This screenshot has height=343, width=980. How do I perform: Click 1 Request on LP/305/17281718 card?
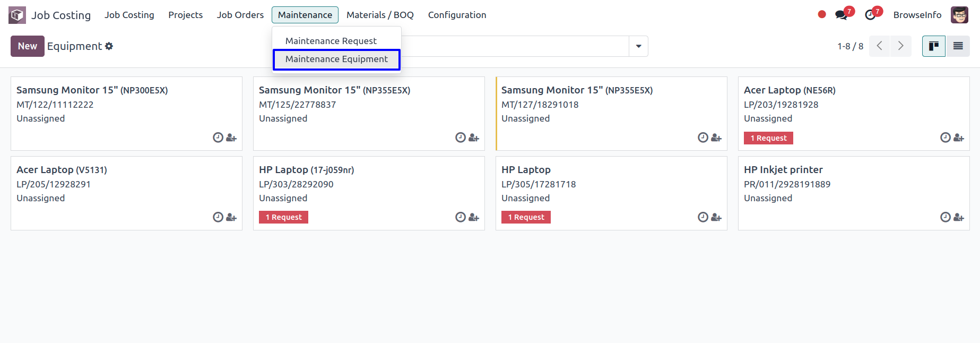pyautogui.click(x=526, y=217)
